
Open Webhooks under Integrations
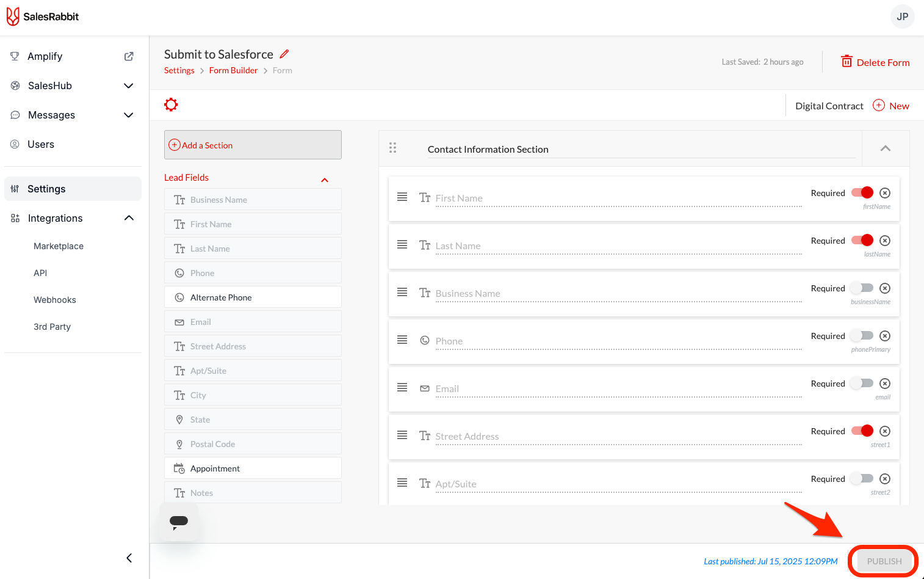55,300
